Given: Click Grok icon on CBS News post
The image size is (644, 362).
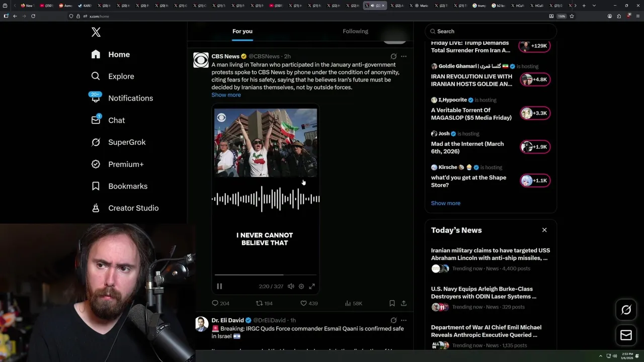Looking at the screenshot, I should (393, 56).
